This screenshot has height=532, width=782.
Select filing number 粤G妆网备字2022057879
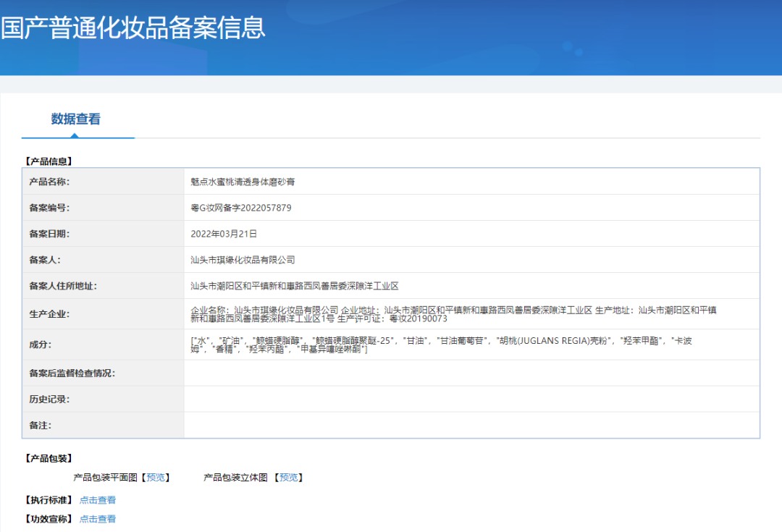coord(241,208)
